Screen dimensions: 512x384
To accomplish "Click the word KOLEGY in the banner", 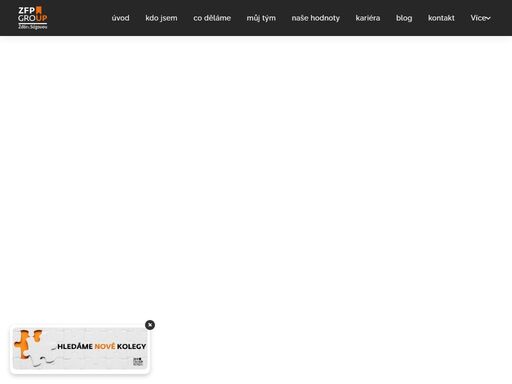I will 132,347.
